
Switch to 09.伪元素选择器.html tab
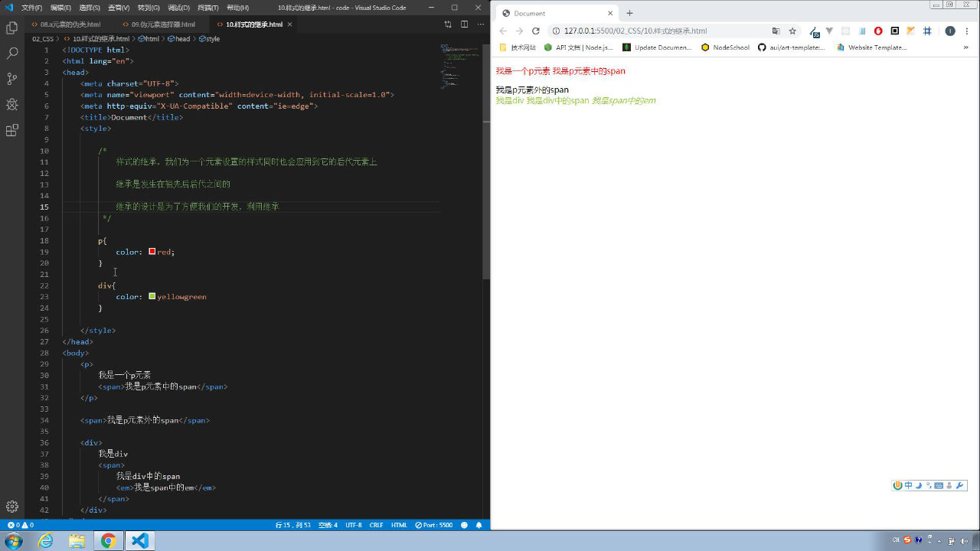click(163, 24)
